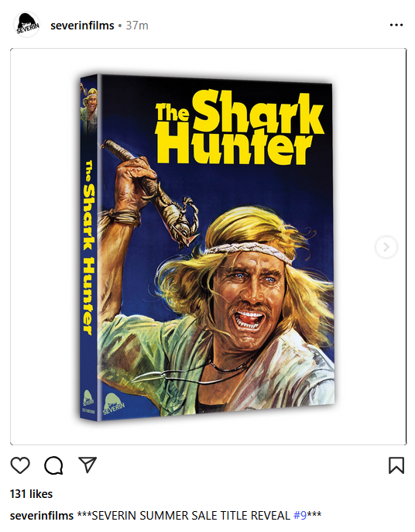Open the three-dot more options menu
The width and height of the screenshot is (415, 532).
[396, 25]
